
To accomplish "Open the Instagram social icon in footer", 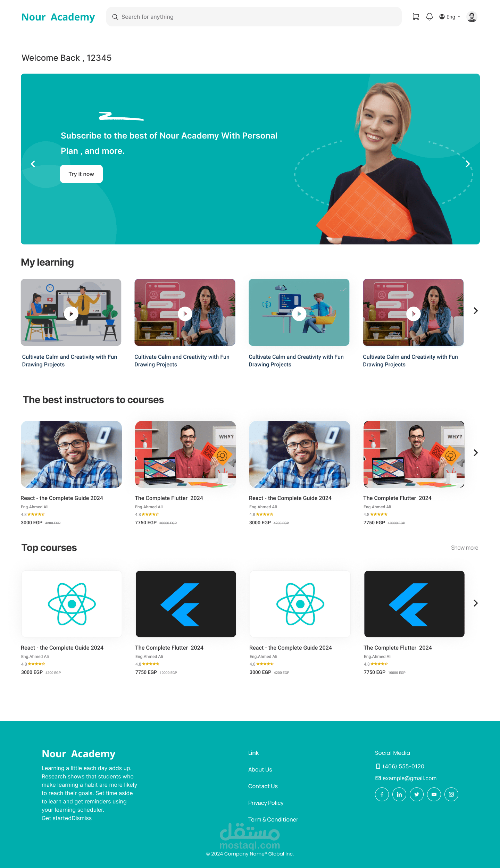I will [x=451, y=794].
